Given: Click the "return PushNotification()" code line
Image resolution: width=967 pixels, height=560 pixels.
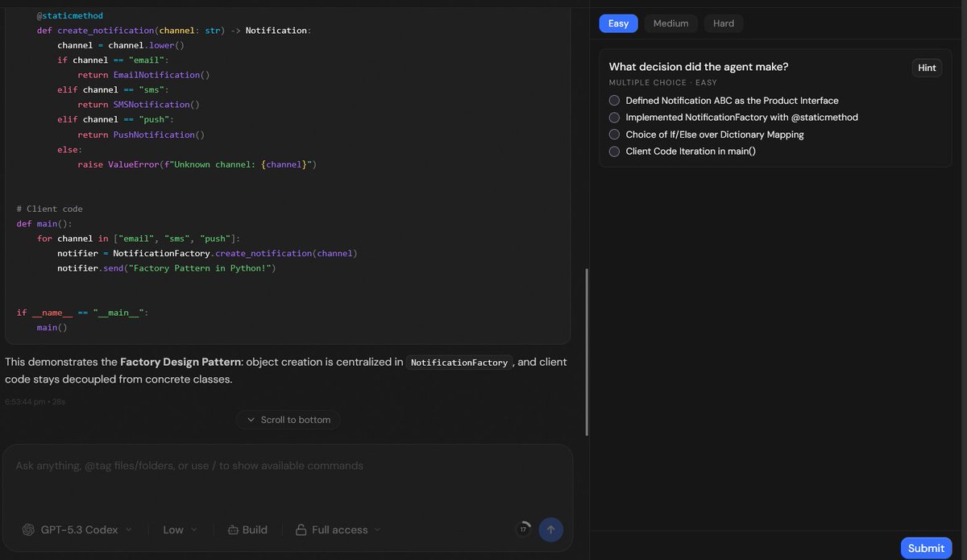Looking at the screenshot, I should click(141, 135).
